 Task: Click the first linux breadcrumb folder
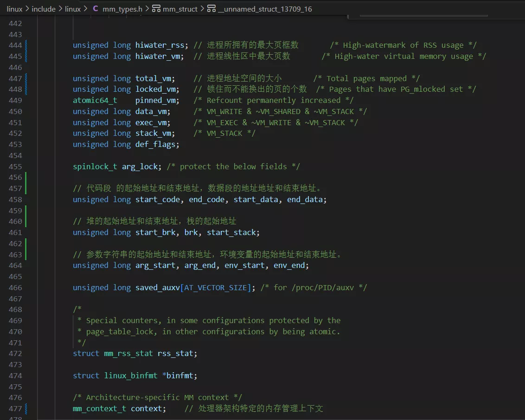14,9
